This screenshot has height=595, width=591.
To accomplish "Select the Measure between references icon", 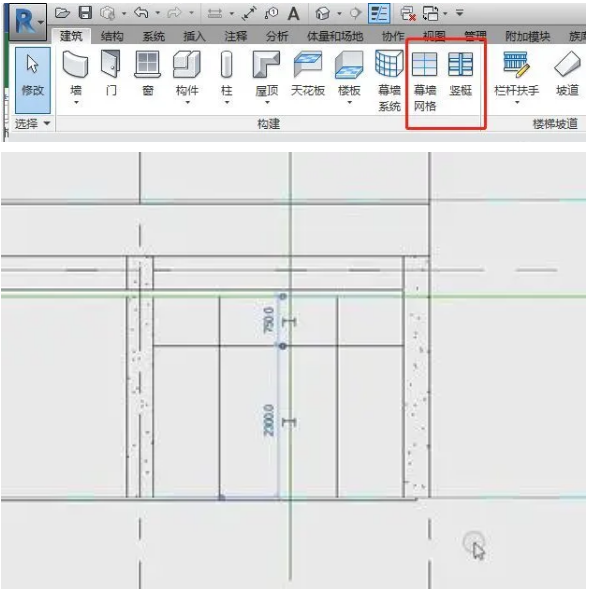I will pos(215,14).
